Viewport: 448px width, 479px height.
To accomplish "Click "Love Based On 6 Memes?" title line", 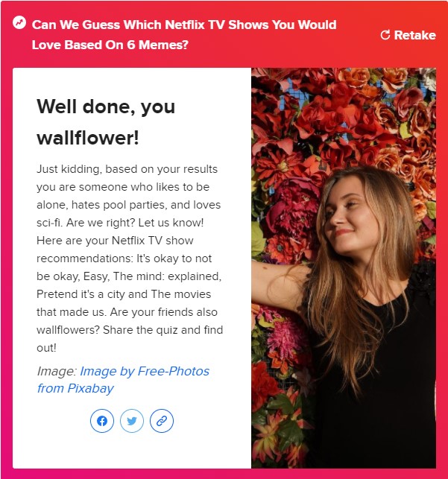I will tap(110, 45).
